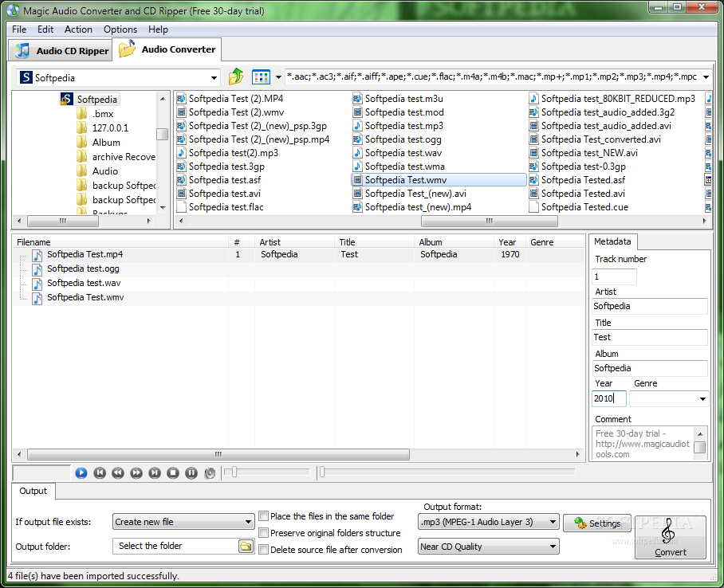Select Softpedia test.m3u playlist file
Image resolution: width=724 pixels, height=588 pixels.
click(x=398, y=98)
